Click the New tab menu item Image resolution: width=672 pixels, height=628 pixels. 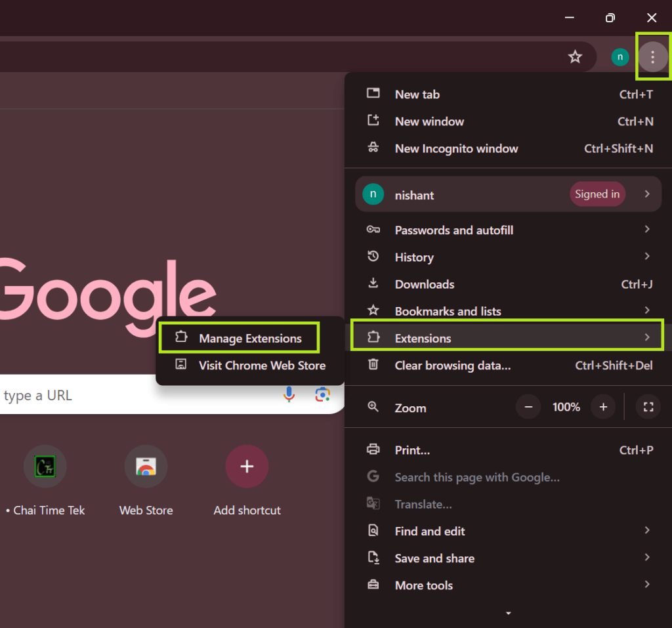[509, 94]
